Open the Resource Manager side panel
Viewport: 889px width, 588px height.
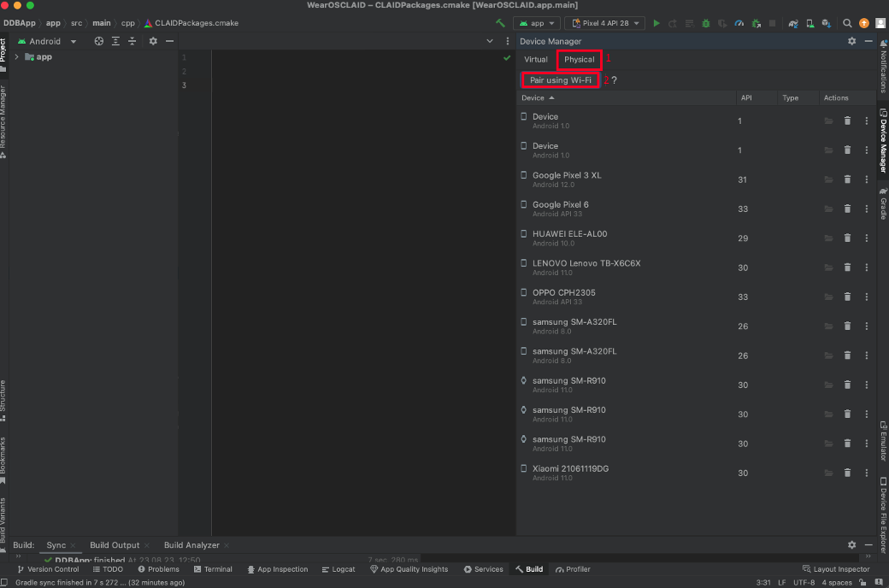point(3,121)
